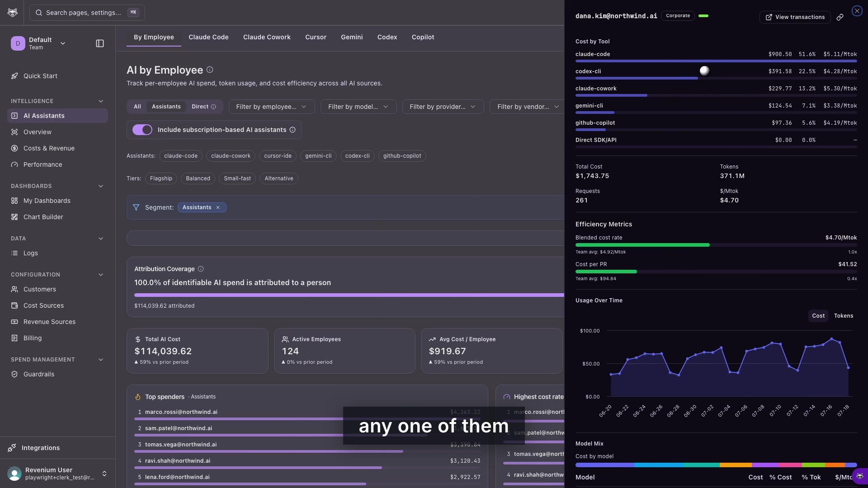868x488 pixels.
Task: Copy link icon in employee panel
Action: pos(840,17)
